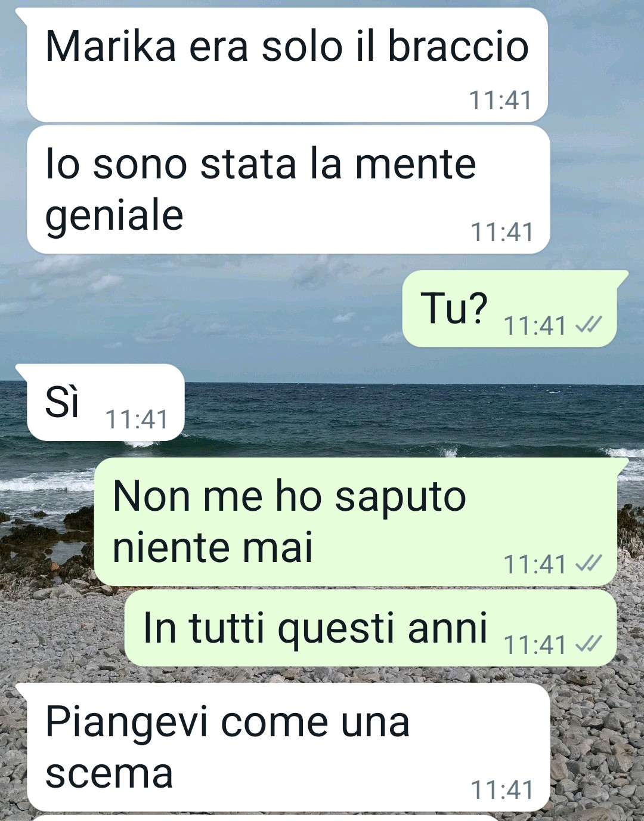644x821 pixels.
Task: Tap the outgoing "Tu?" message bubble
Action: [510, 308]
